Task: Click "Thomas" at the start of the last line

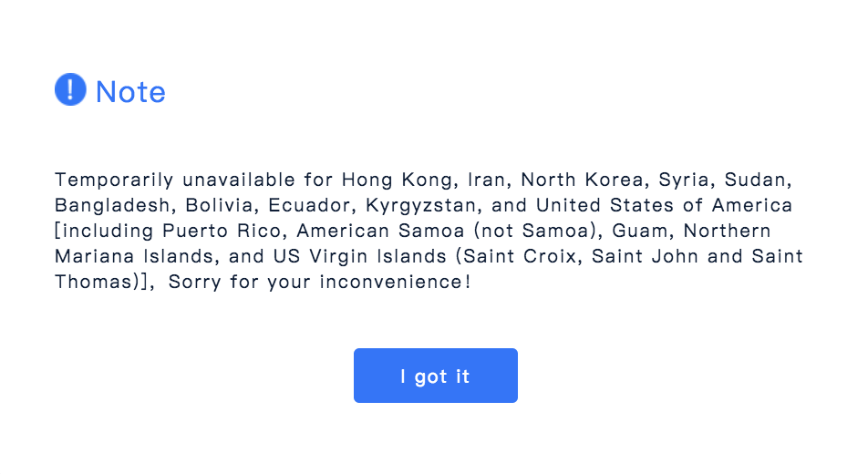Action: (93, 282)
